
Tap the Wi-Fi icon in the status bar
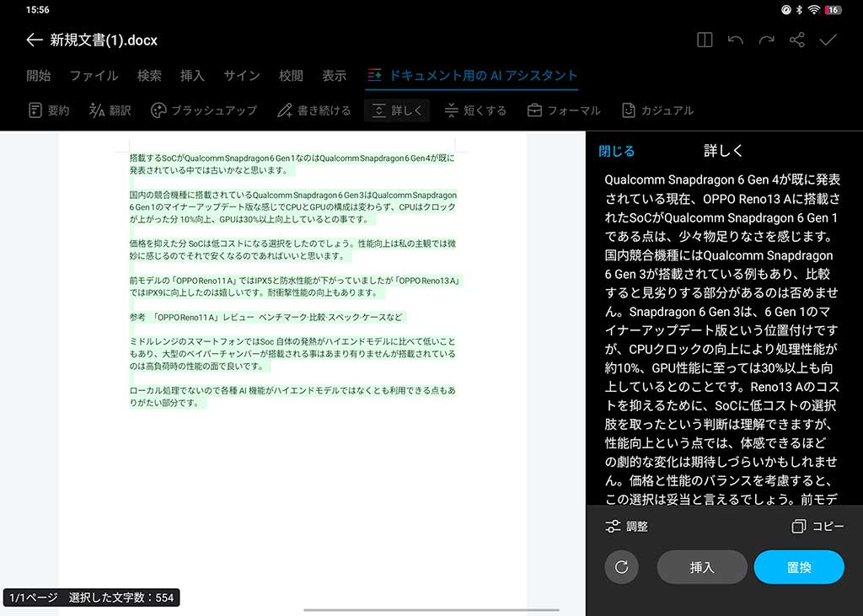pos(814,10)
